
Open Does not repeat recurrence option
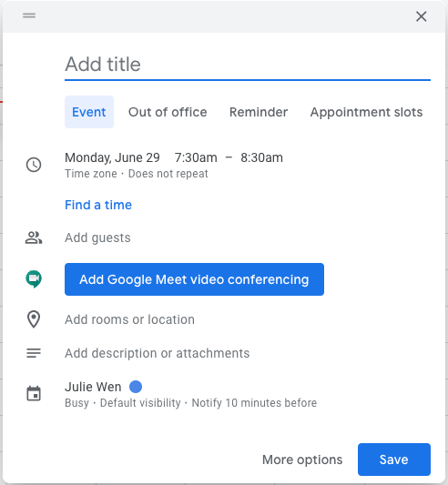[x=168, y=174]
